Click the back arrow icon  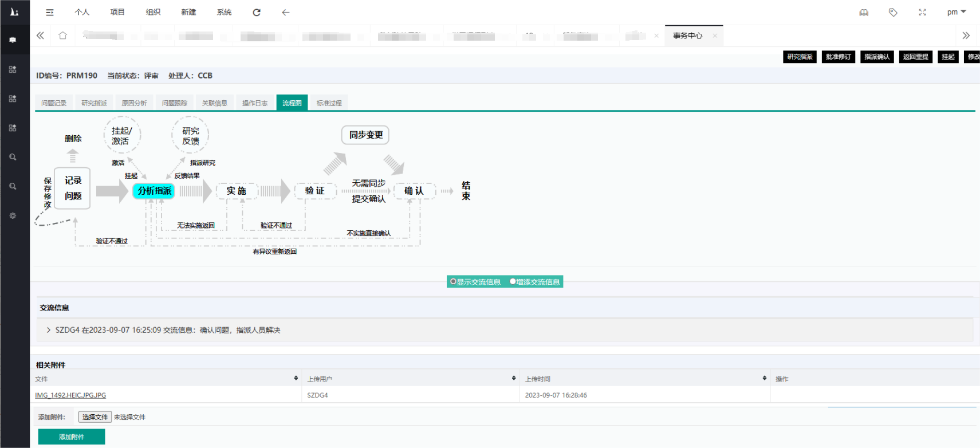[285, 12]
